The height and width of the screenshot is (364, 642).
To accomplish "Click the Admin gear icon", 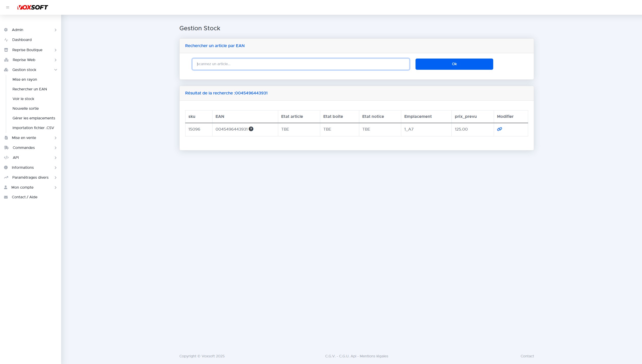I will (x=6, y=30).
